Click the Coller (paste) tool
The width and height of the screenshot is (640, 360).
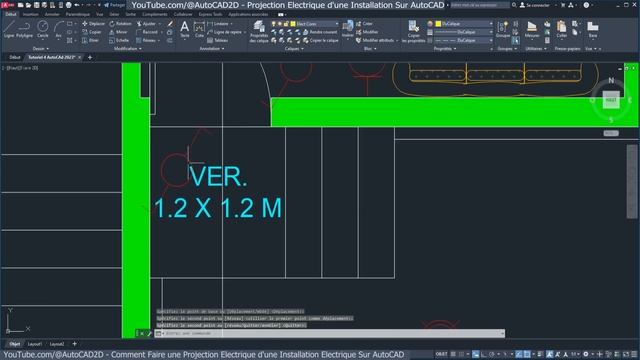click(x=562, y=29)
